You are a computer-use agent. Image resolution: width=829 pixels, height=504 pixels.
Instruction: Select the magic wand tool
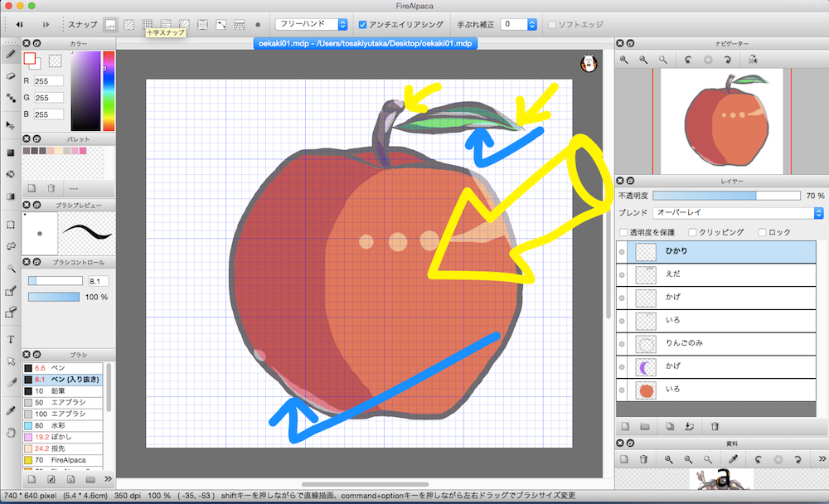11,268
